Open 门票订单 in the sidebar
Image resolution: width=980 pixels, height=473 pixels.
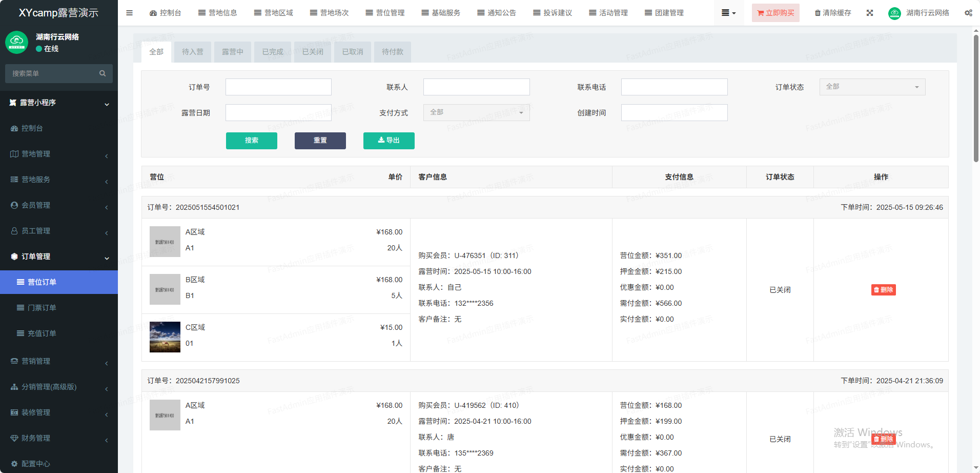(42, 308)
